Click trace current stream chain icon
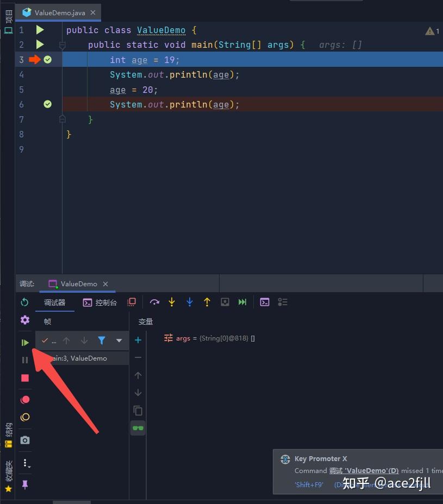The width and height of the screenshot is (443, 504). point(283,302)
